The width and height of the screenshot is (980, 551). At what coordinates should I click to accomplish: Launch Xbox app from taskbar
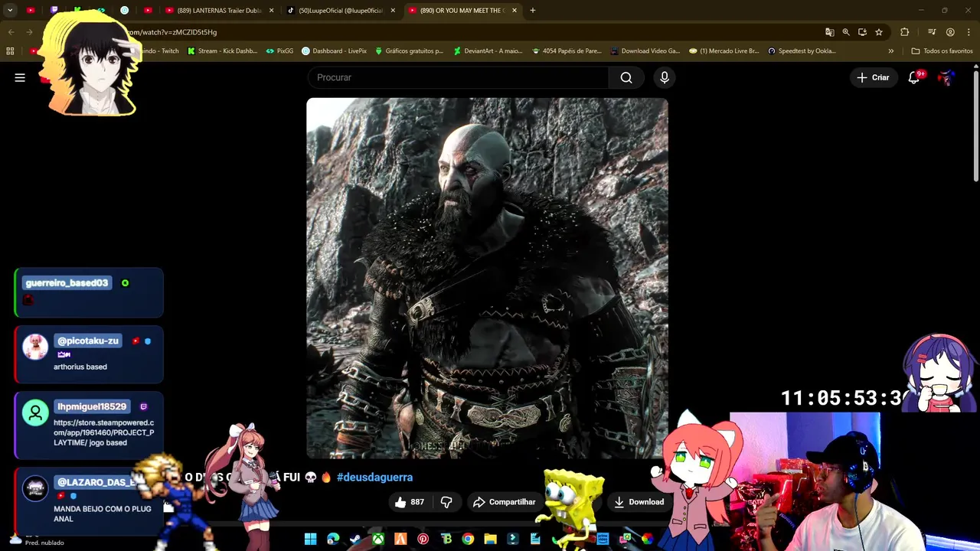click(x=378, y=540)
